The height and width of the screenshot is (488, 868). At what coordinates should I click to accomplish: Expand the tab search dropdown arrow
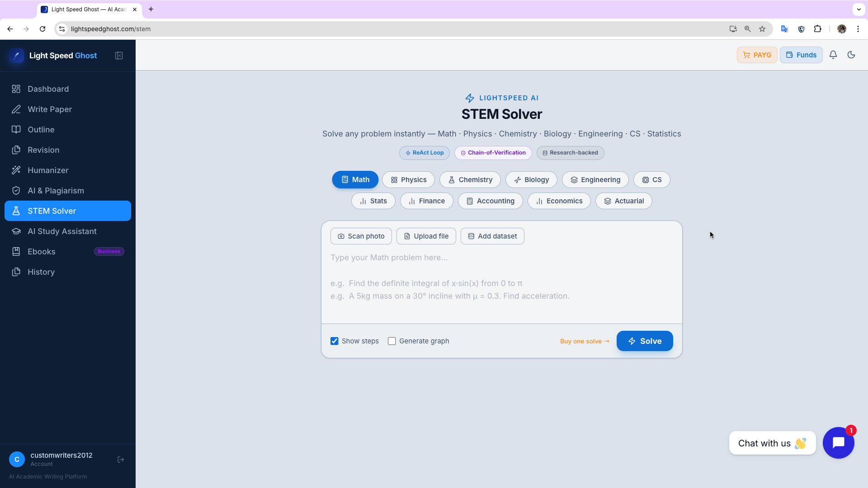tap(859, 9)
